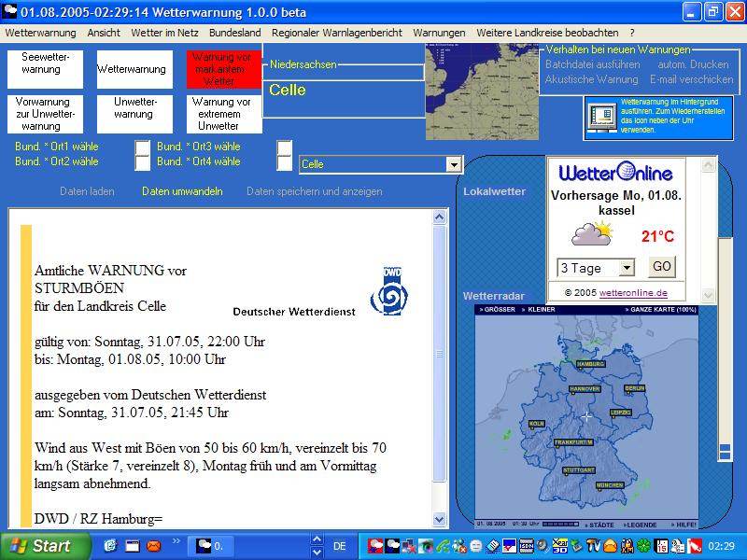
Task: Click the partly cloudy weather icon for Kassel
Action: click(x=592, y=233)
